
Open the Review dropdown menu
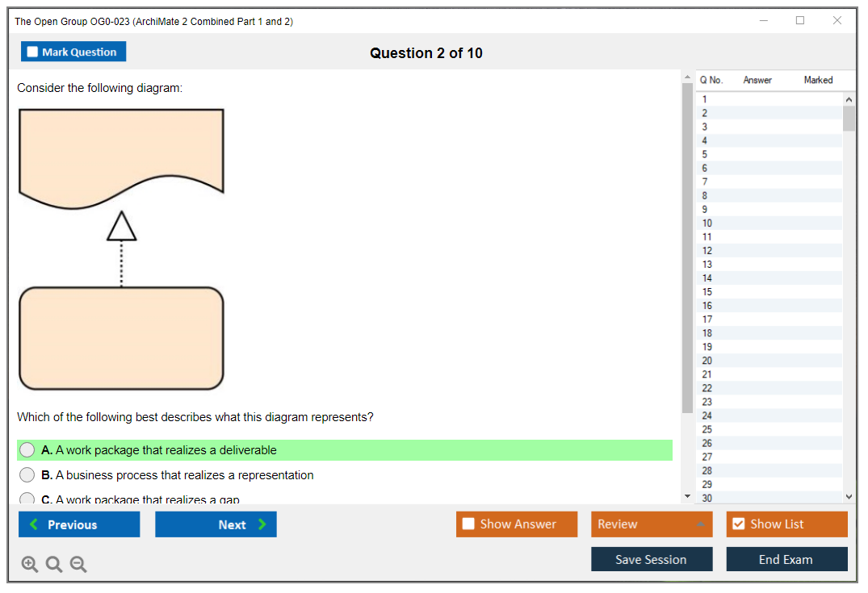(x=652, y=524)
